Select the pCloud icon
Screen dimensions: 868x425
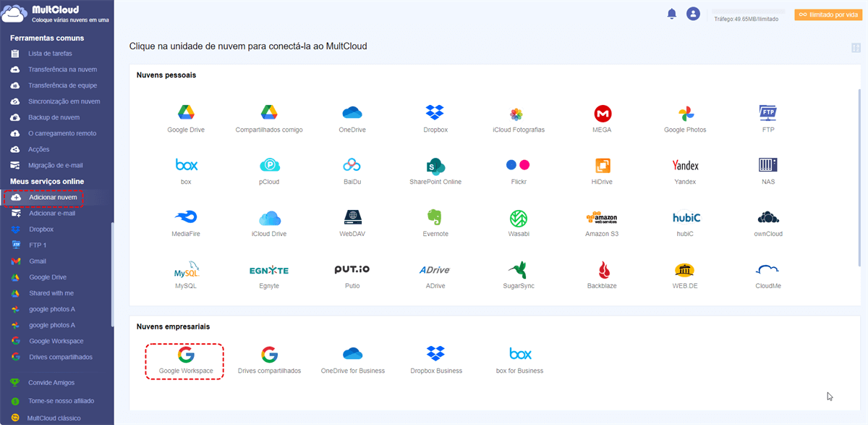click(269, 165)
